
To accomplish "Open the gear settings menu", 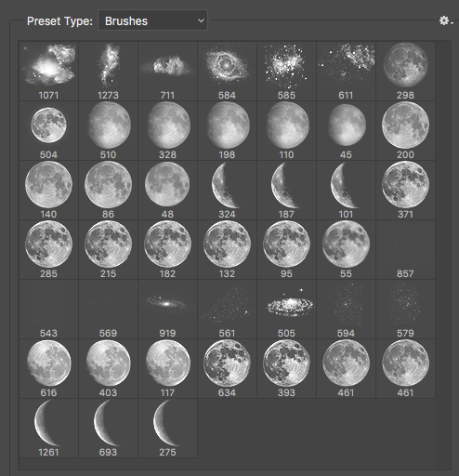I will click(x=446, y=21).
